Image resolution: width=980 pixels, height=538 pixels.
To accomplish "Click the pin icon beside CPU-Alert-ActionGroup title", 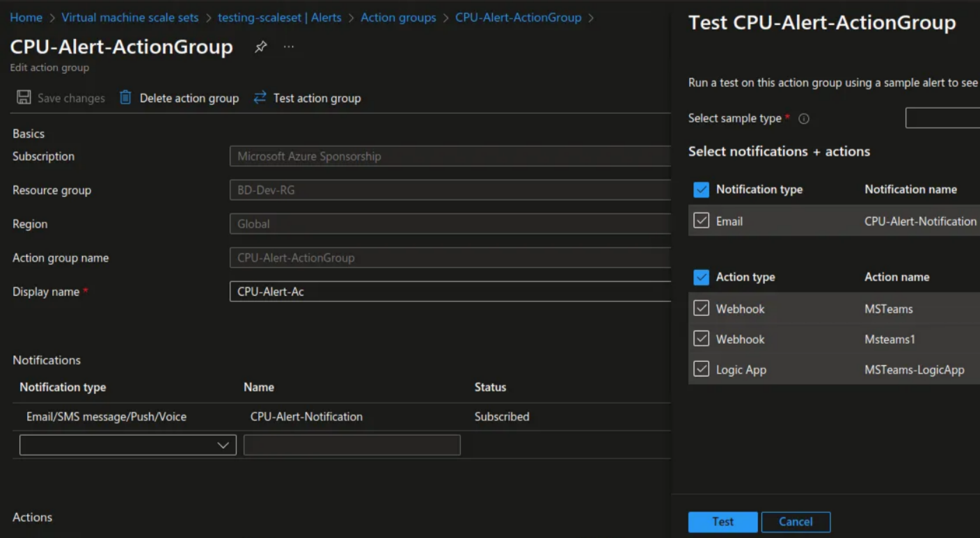I will (x=261, y=47).
